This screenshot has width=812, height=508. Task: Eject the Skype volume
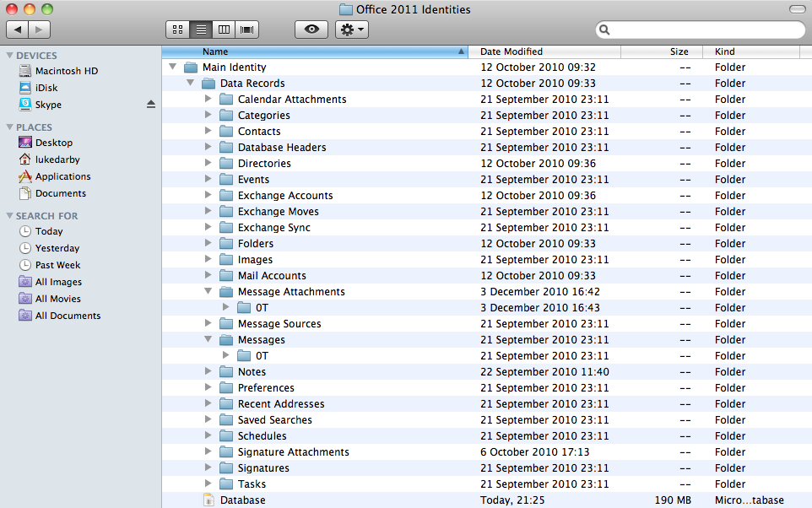[x=151, y=105]
